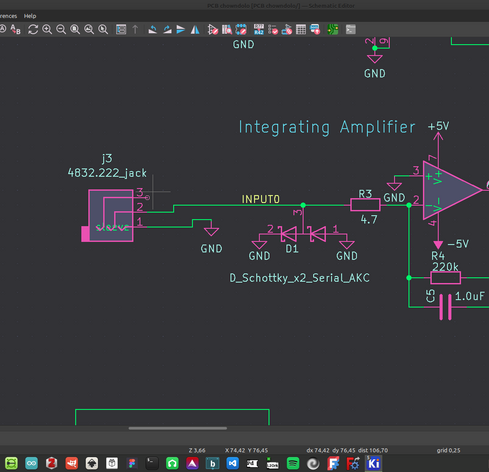Click the Find and Replace icon
Image resolution: width=489 pixels, height=472 pixels.
tap(15, 29)
